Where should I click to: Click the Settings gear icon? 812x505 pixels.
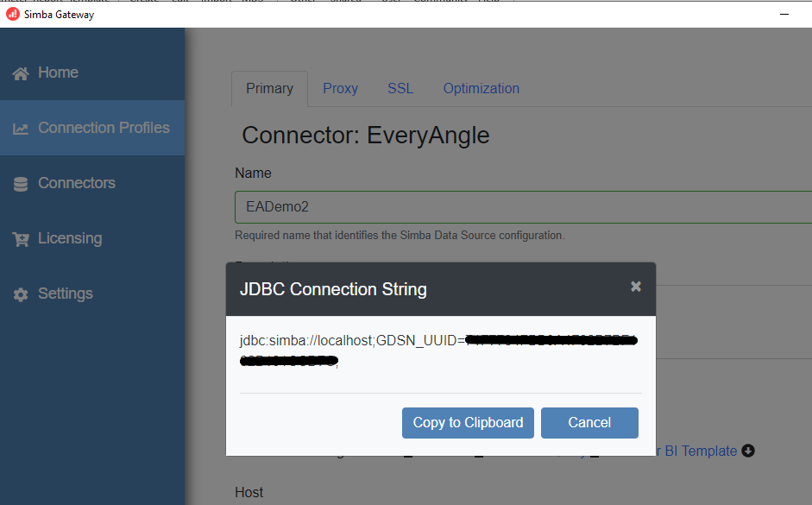click(21, 294)
